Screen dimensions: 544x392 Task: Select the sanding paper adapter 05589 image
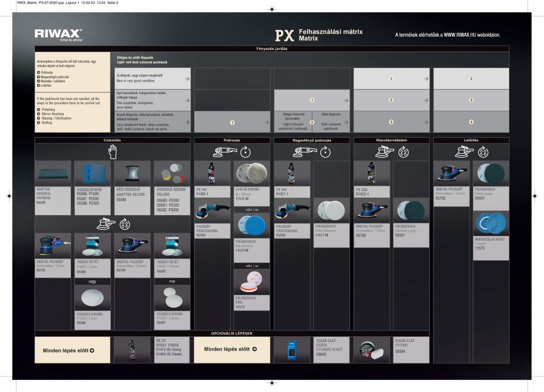[53, 173]
